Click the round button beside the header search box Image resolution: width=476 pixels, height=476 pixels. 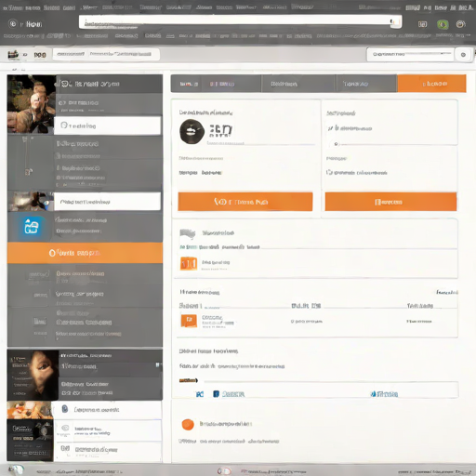click(463, 55)
